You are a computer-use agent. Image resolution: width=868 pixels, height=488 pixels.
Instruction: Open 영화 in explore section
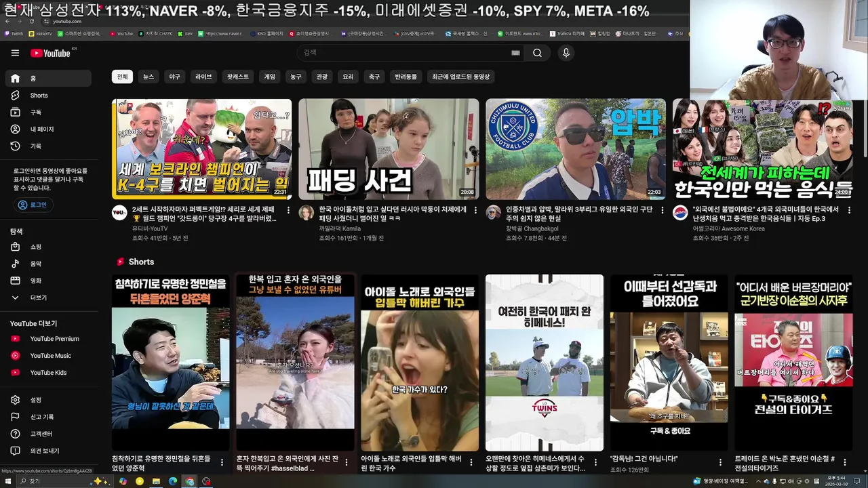click(x=47, y=281)
